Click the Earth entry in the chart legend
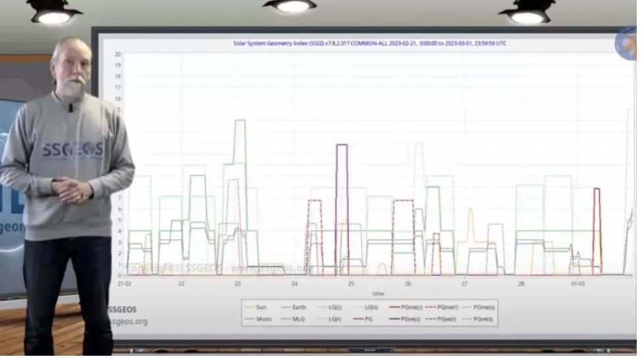 [293, 308]
